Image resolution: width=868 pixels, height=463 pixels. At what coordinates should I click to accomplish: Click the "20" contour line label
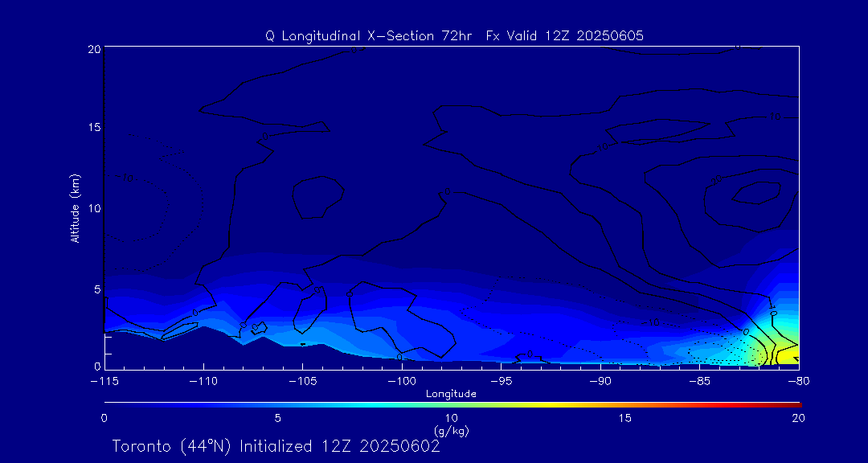pyautogui.click(x=718, y=181)
